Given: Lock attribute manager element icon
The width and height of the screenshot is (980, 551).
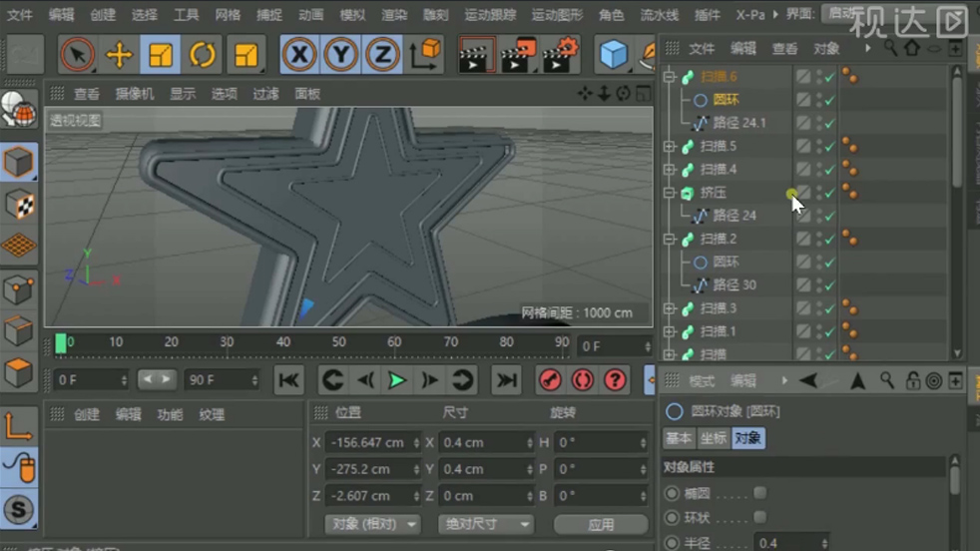Looking at the screenshot, I should [x=912, y=380].
